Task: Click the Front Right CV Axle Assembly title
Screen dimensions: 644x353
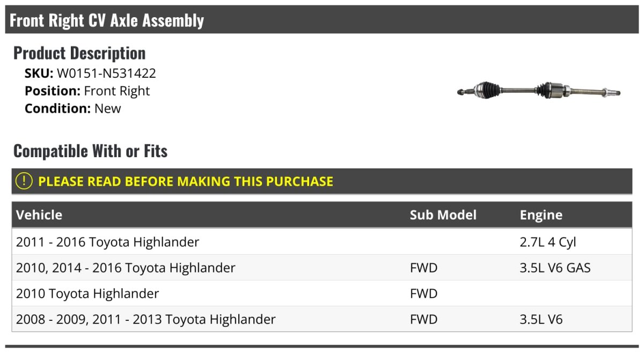Action: [x=107, y=20]
